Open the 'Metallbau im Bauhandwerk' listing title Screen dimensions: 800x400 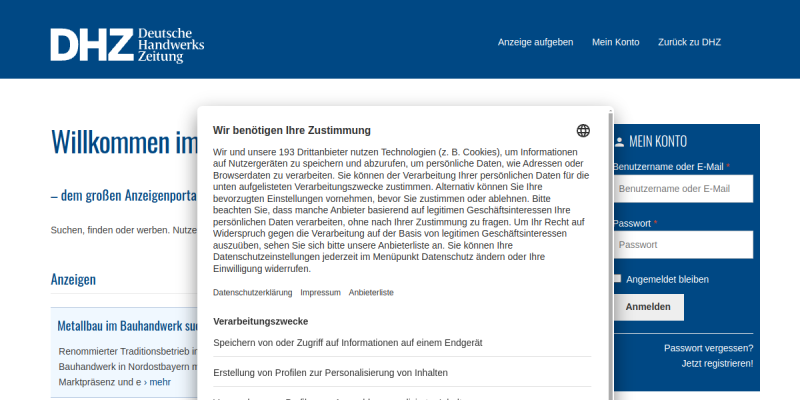(128, 326)
